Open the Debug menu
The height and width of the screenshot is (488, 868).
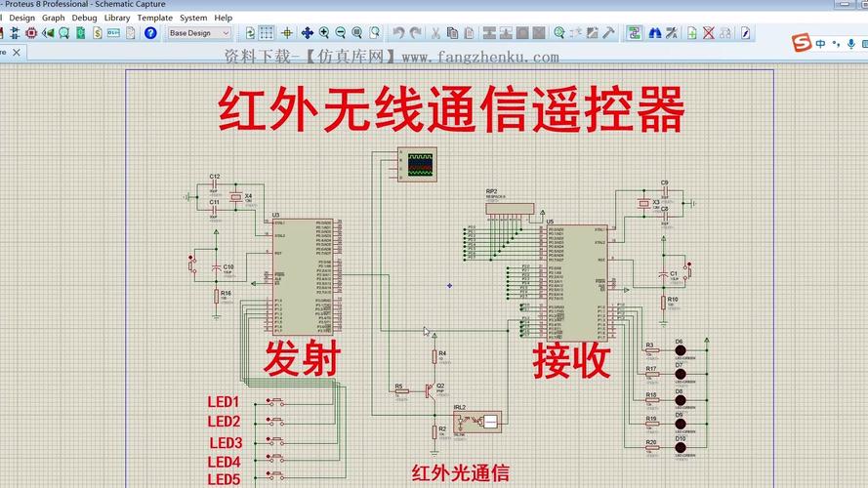pyautogui.click(x=84, y=18)
